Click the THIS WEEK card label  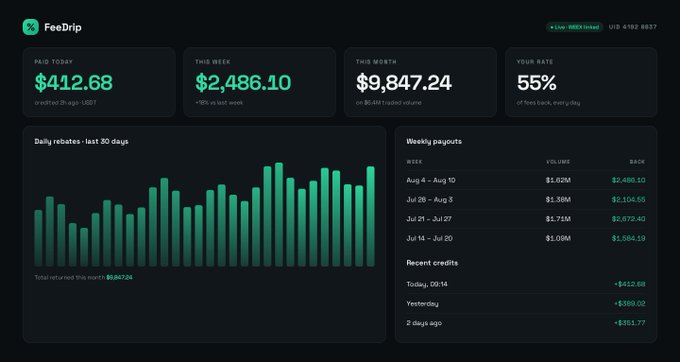pos(213,62)
